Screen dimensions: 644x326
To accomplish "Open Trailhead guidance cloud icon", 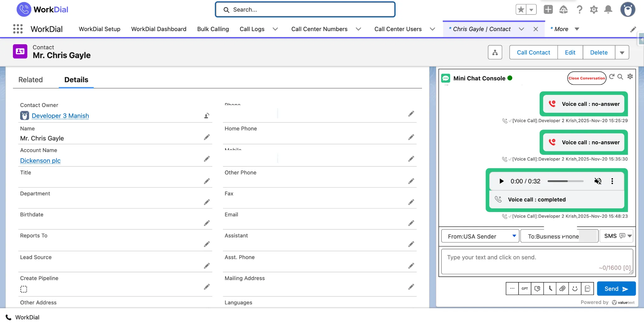I will coord(563,10).
